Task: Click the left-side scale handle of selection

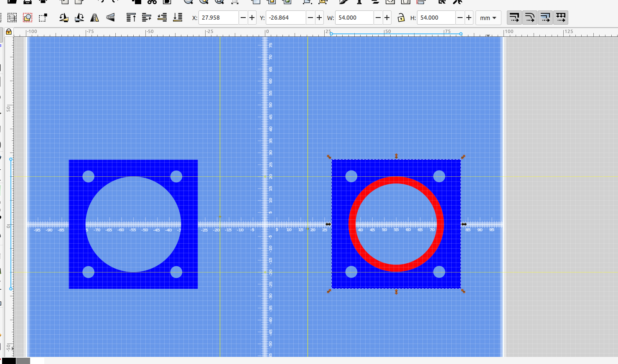Action: click(x=328, y=224)
